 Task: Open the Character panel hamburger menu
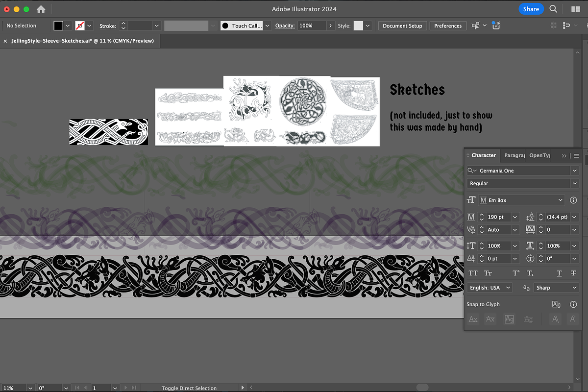[x=576, y=155]
